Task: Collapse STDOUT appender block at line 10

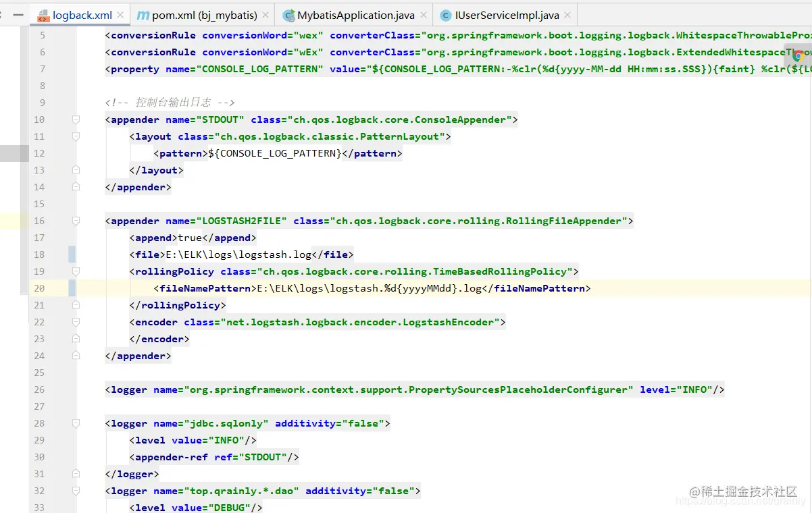Action: point(76,119)
